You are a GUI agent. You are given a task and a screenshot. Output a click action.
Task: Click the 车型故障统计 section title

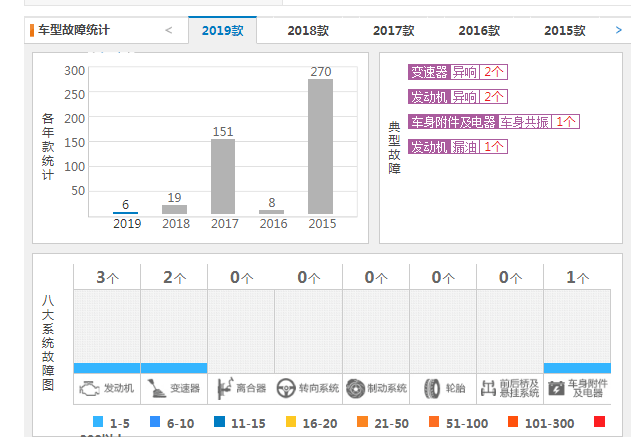74,30
